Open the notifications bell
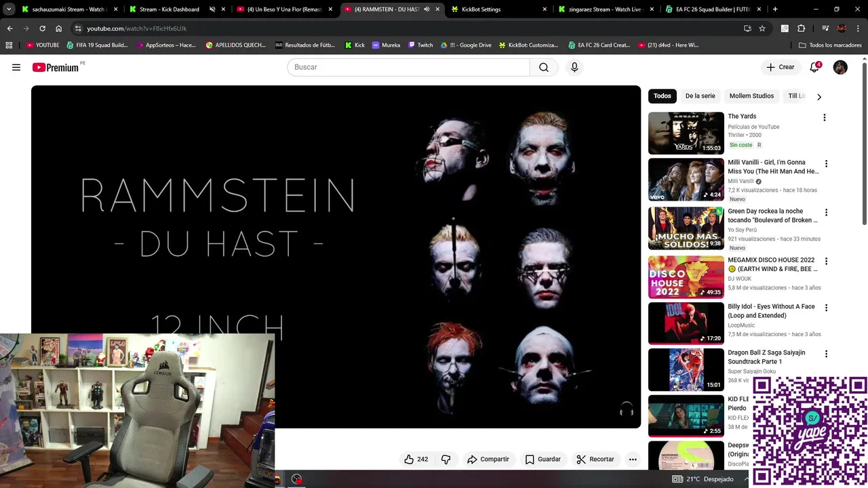 coord(814,67)
